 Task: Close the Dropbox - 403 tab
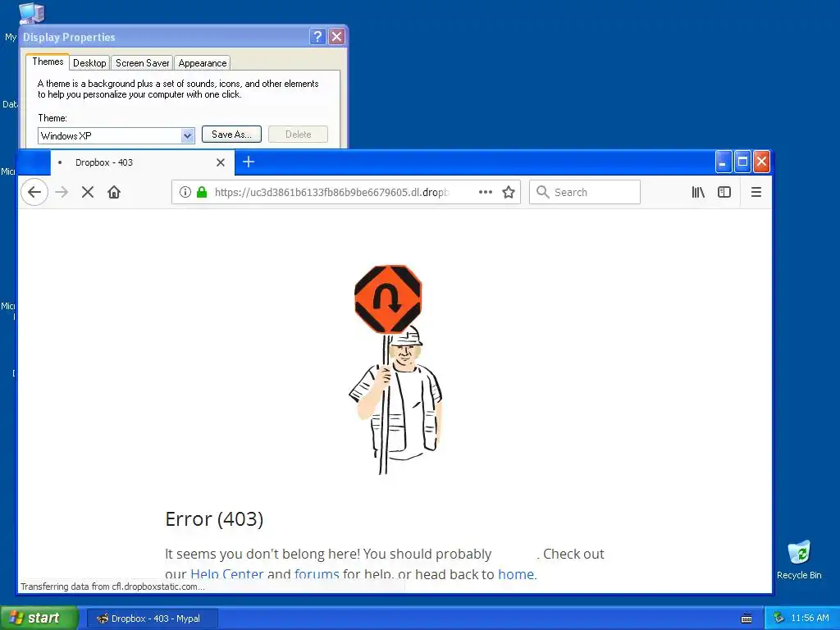pyautogui.click(x=220, y=162)
